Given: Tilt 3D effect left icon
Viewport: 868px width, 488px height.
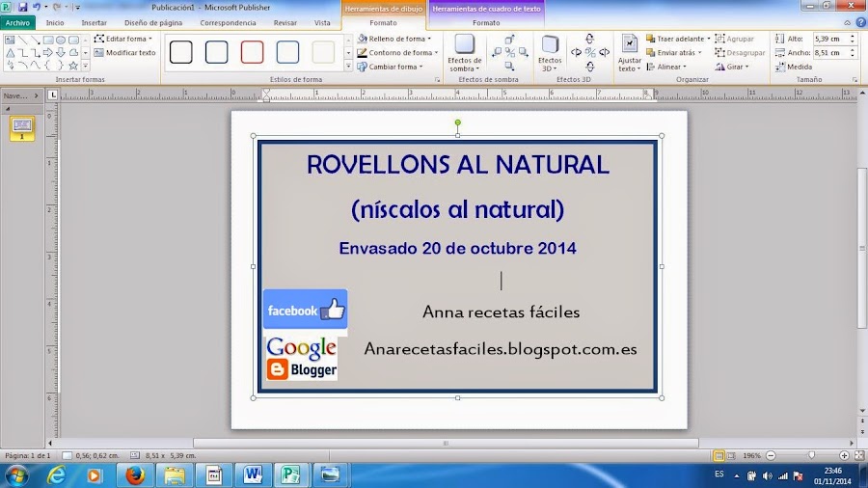Looking at the screenshot, I should pyautogui.click(x=577, y=53).
